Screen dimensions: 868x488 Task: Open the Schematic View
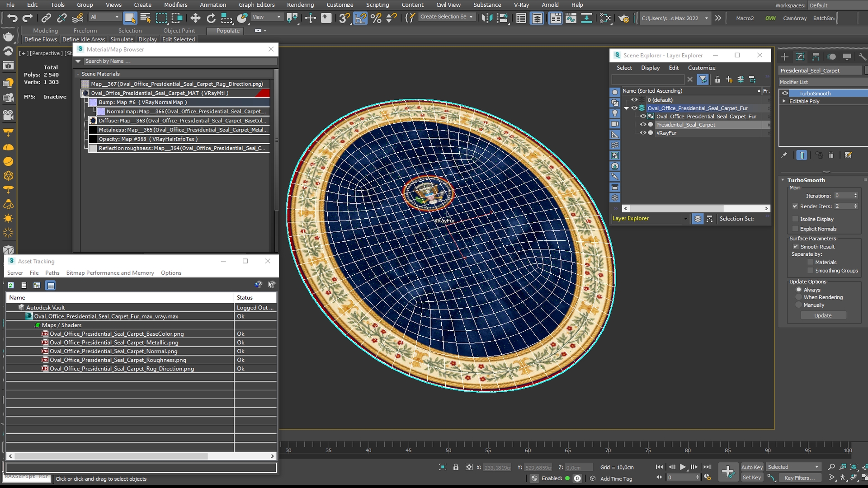point(586,18)
